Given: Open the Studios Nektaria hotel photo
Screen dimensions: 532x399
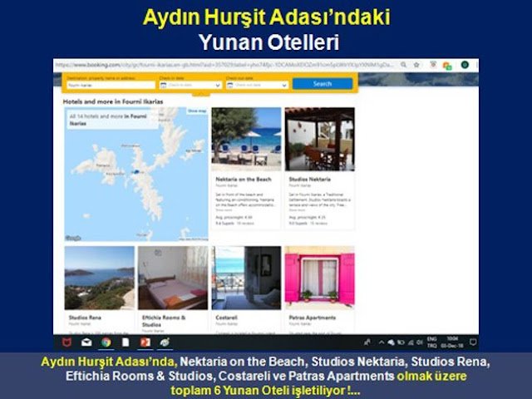Looking at the screenshot, I should tap(319, 138).
